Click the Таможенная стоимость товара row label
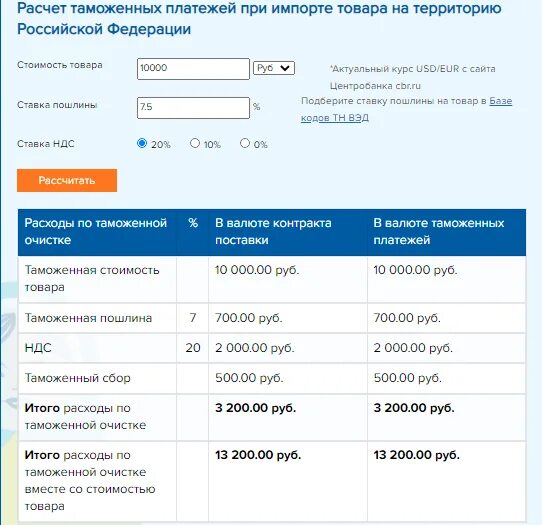 point(92,279)
